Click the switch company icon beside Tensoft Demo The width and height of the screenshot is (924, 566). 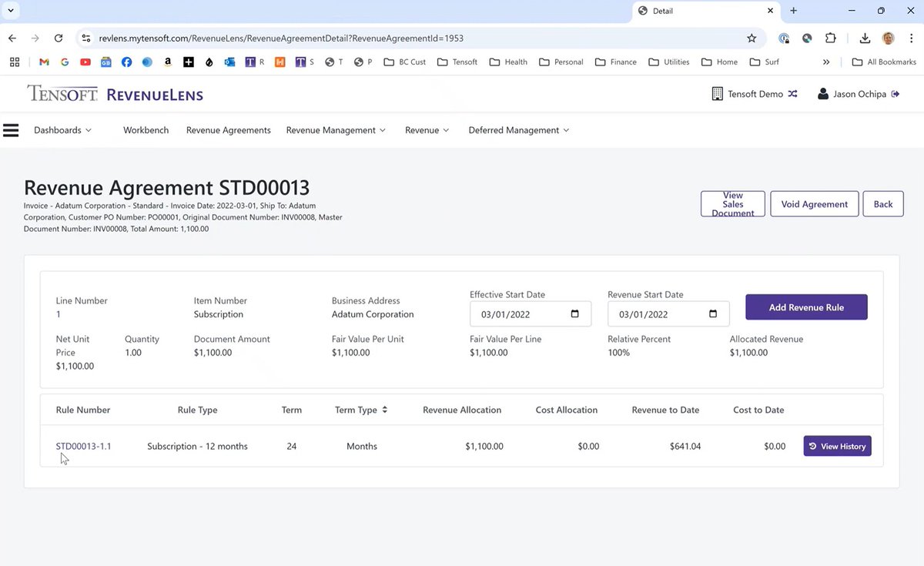pyautogui.click(x=794, y=93)
